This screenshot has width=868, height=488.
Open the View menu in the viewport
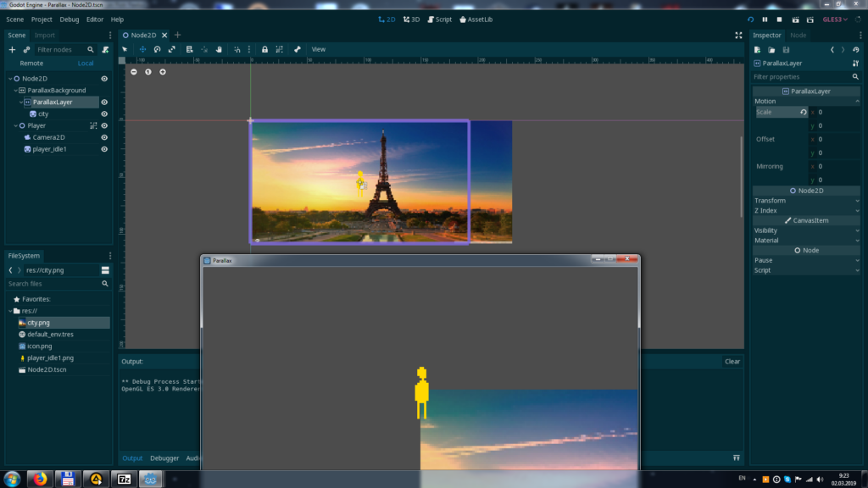(319, 49)
